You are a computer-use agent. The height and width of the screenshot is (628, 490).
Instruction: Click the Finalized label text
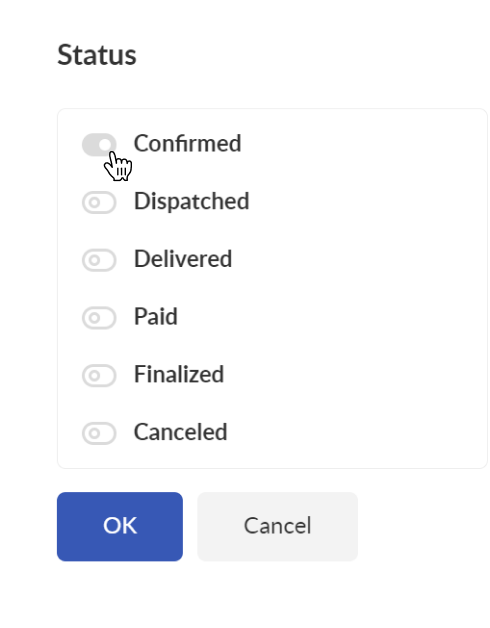tap(179, 374)
